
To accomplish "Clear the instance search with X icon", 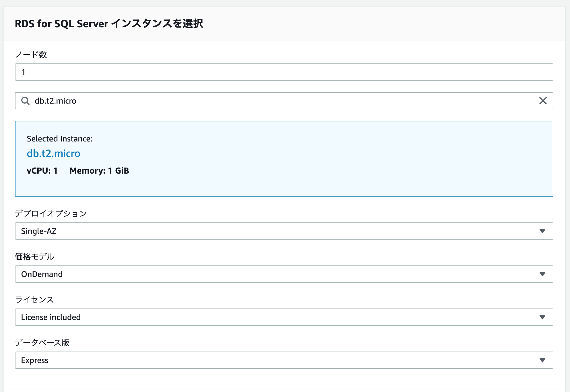I will [x=543, y=101].
